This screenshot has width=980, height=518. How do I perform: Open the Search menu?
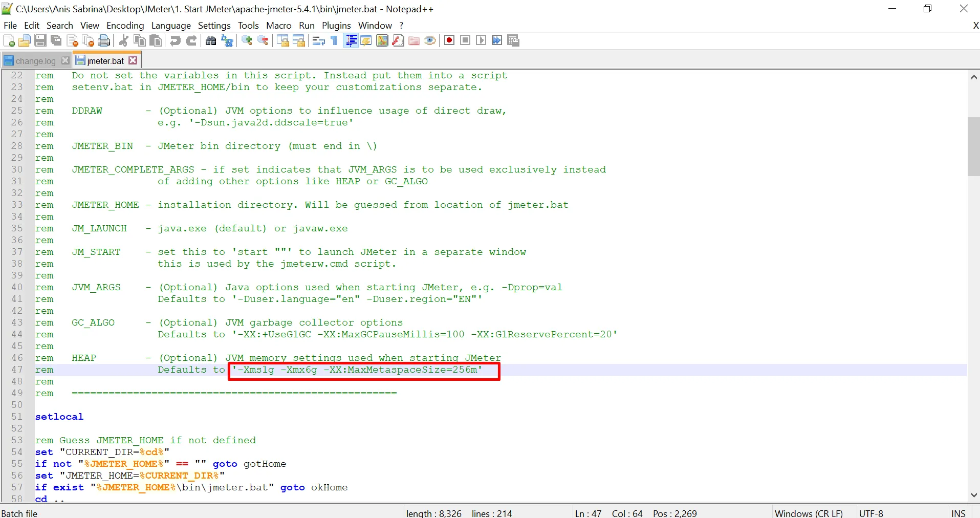pyautogui.click(x=60, y=26)
